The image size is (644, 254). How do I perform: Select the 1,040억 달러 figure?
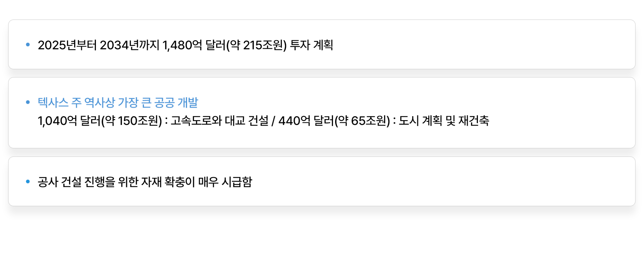tap(69, 121)
